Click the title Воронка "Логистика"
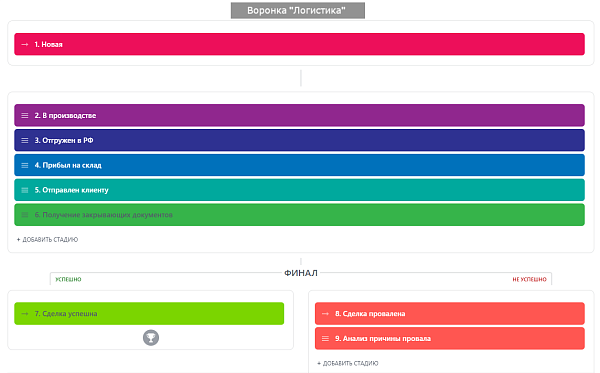The image size is (600, 373). click(x=298, y=10)
